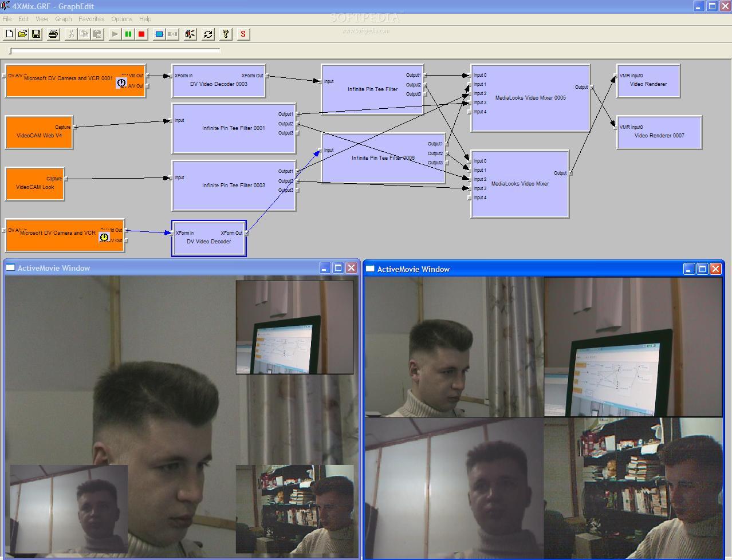Click the GraphEdit title bar app icon
Screen dimensions: 732x560
coord(5,6)
